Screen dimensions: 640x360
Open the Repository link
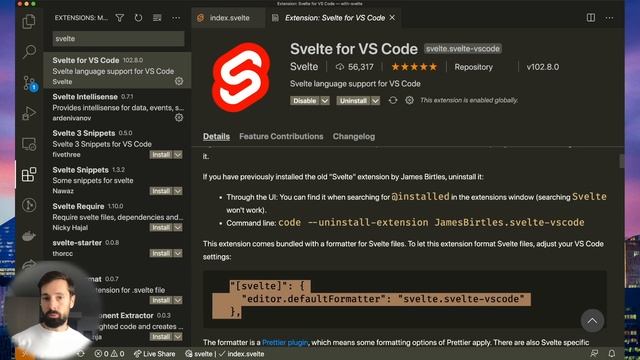tap(473, 67)
